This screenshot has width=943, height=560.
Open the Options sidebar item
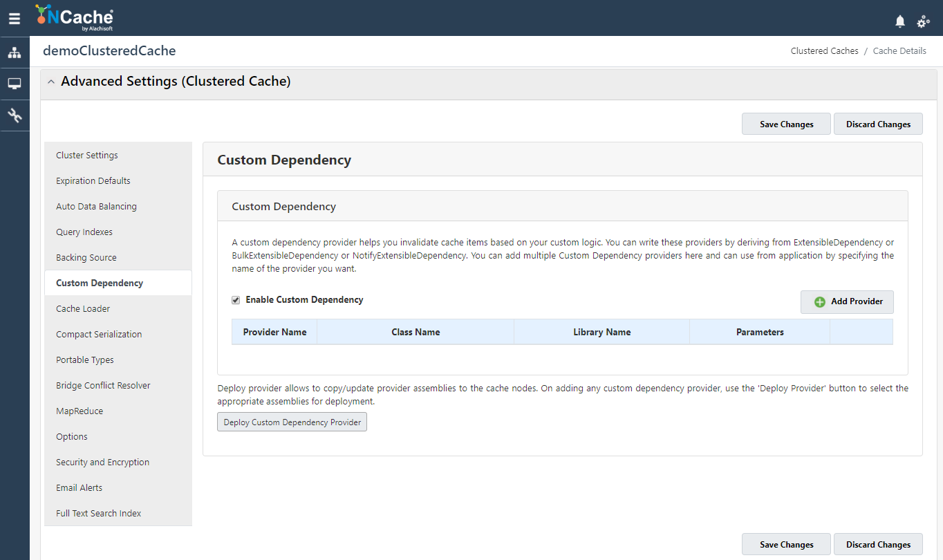[118, 436]
